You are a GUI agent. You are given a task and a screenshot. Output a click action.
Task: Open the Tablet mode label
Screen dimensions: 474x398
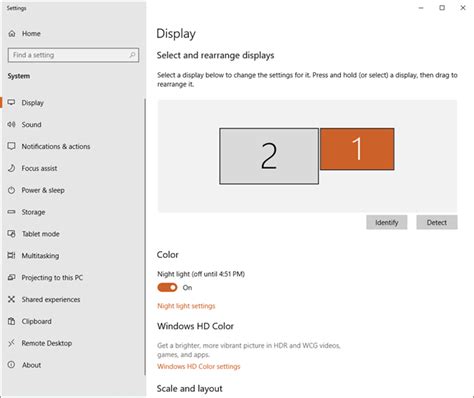pyautogui.click(x=41, y=234)
